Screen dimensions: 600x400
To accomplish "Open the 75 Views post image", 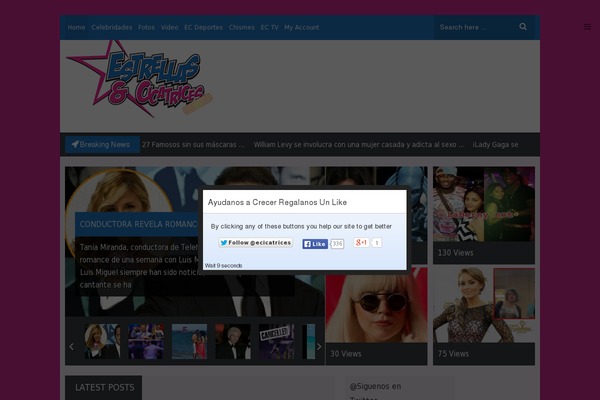I will pos(484,305).
